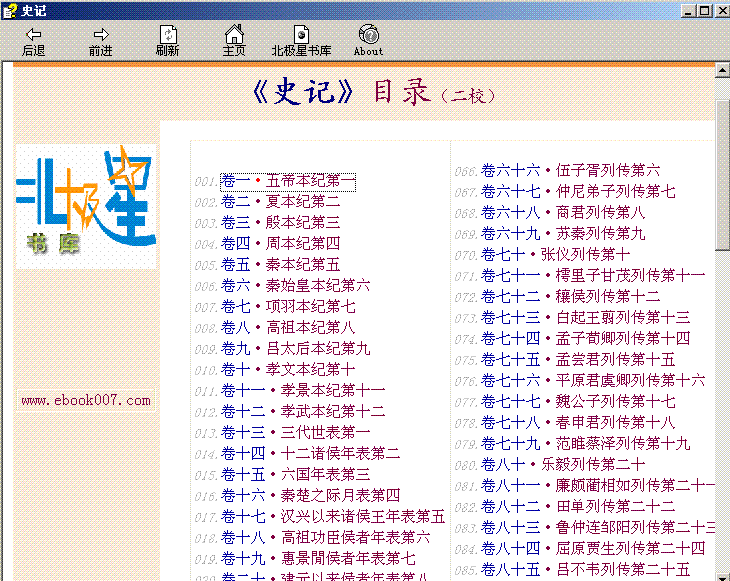Image resolution: width=730 pixels, height=581 pixels.
Task: Open 卷七十七 魏公子列传第十七 chapter
Action: [x=578, y=401]
